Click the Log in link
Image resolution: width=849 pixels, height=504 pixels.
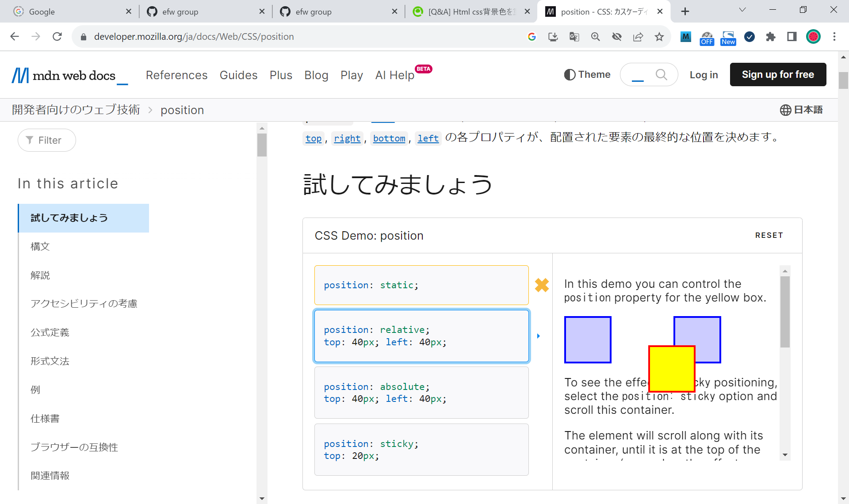pyautogui.click(x=704, y=75)
